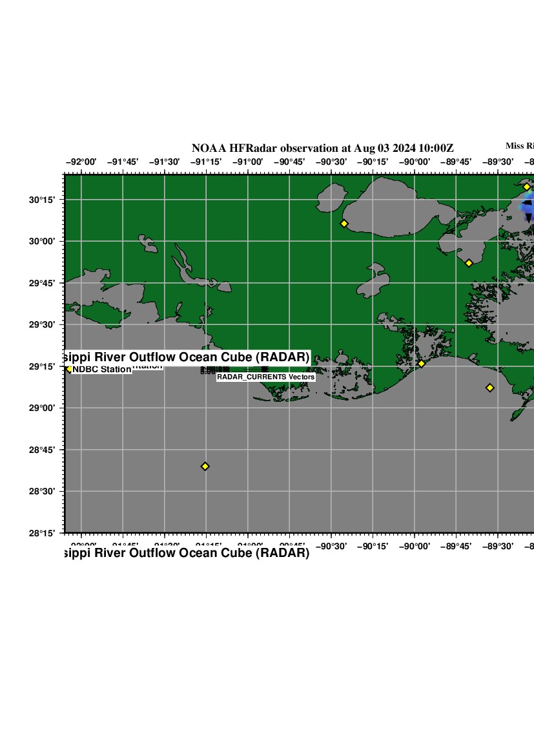Click the -91°15' longitude label on the top axis
Screen dimensions: 534x756
point(206,162)
